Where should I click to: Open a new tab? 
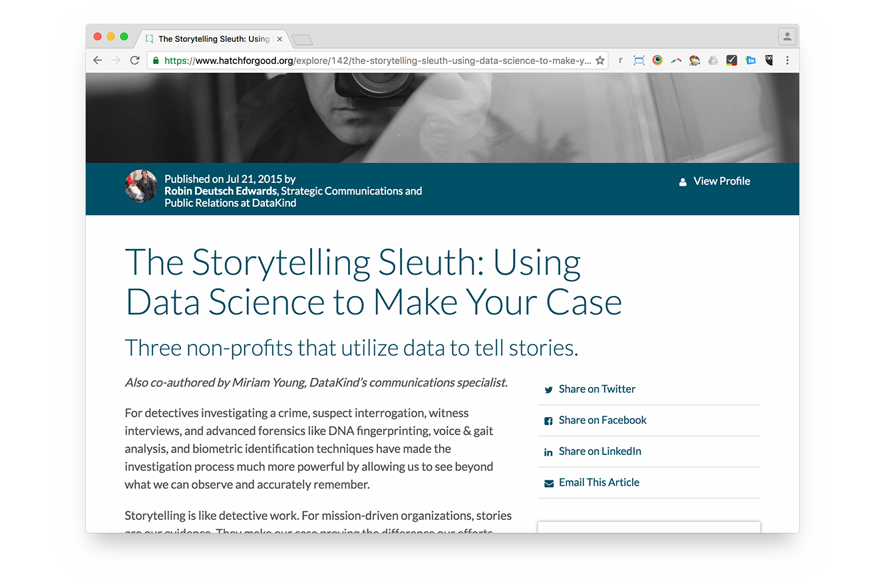click(x=302, y=40)
